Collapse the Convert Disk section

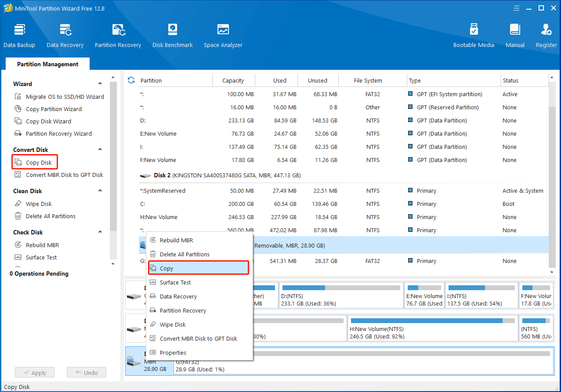click(100, 150)
